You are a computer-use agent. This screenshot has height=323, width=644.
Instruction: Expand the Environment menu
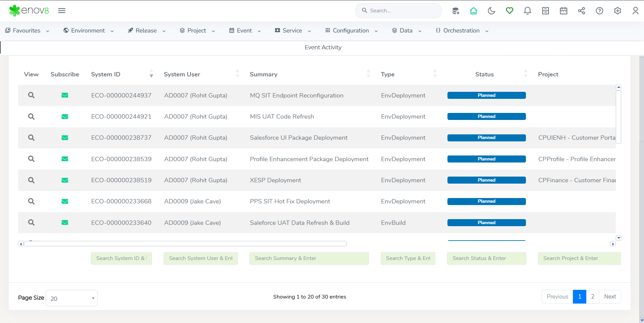coord(89,30)
